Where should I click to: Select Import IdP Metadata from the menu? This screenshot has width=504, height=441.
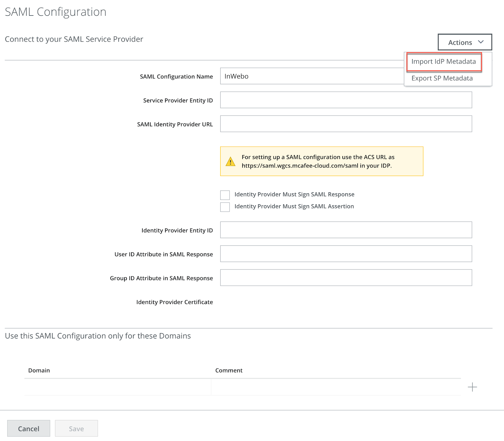(x=443, y=62)
